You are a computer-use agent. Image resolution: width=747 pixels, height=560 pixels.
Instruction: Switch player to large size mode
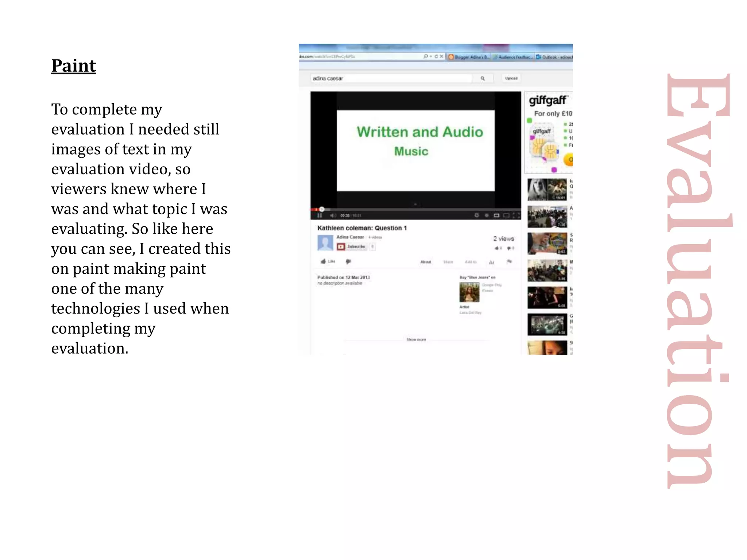(506, 215)
